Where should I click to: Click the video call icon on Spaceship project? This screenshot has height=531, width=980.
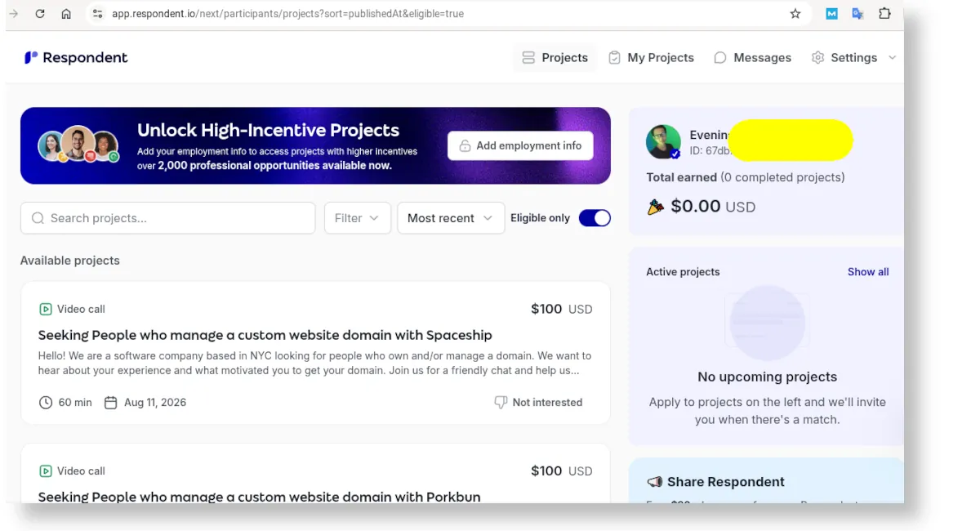(46, 309)
